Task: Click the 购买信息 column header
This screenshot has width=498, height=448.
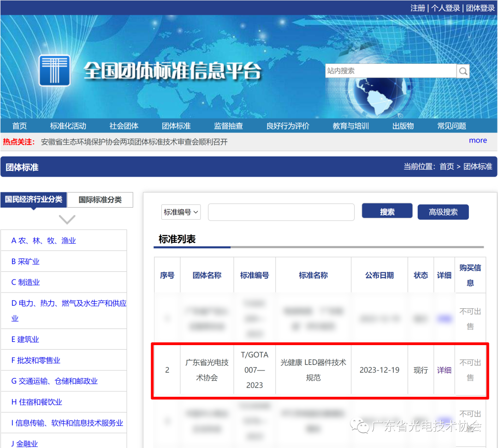Action: coord(470,275)
